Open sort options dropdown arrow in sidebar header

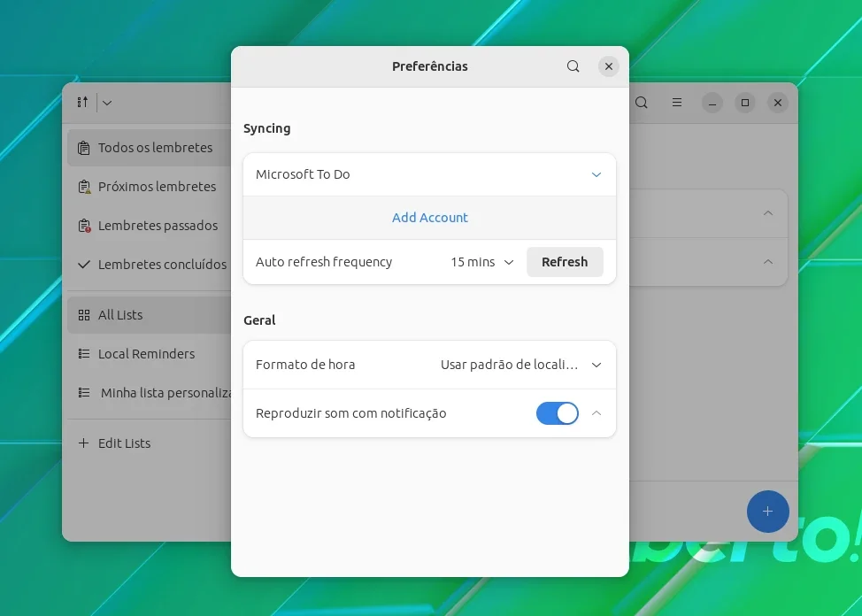pos(107,103)
